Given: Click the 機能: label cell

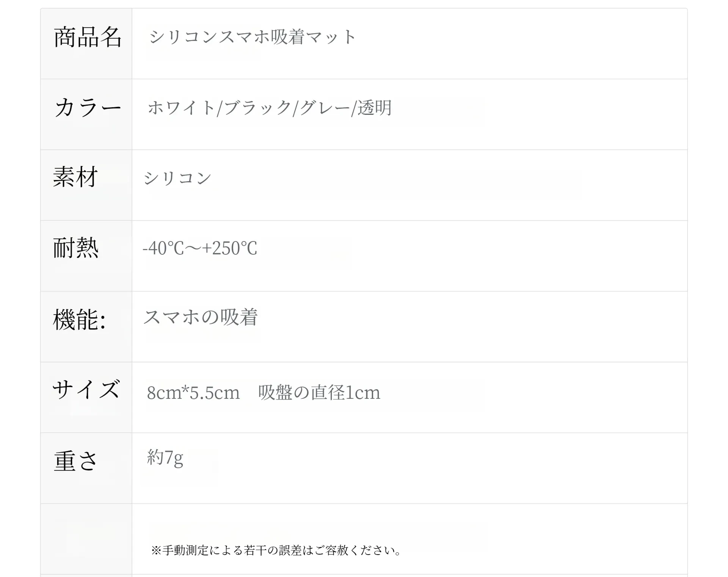Looking at the screenshot, I should click(86, 327).
